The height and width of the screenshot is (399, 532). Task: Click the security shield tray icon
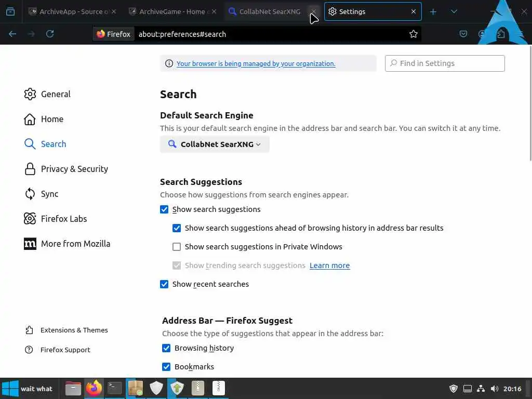(454, 389)
